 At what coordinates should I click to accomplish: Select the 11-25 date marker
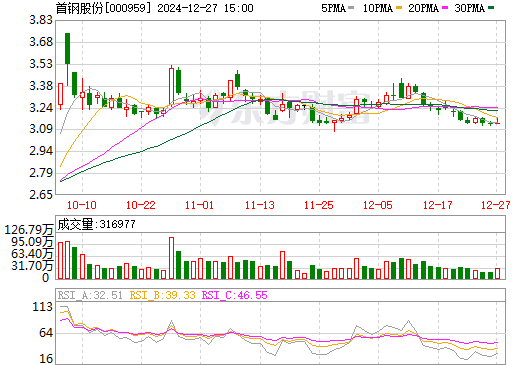(319, 205)
